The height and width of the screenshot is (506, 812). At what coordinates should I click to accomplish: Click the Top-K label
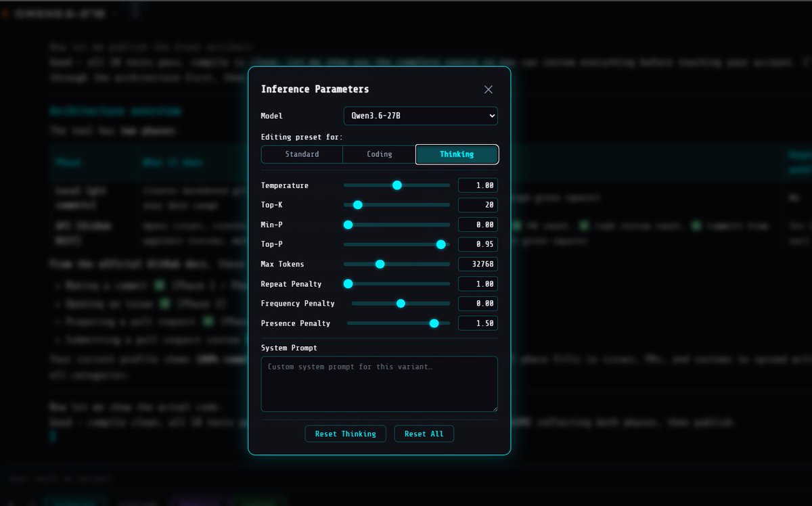point(273,205)
